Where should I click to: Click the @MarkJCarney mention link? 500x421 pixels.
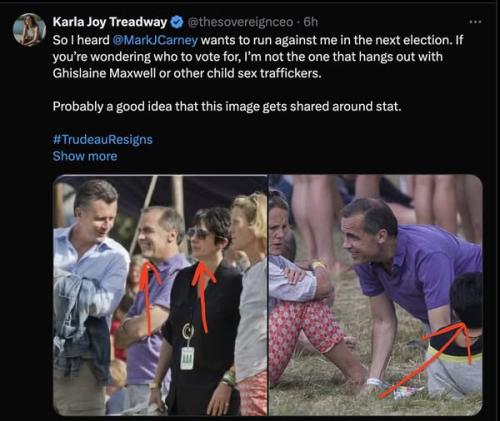(155, 40)
